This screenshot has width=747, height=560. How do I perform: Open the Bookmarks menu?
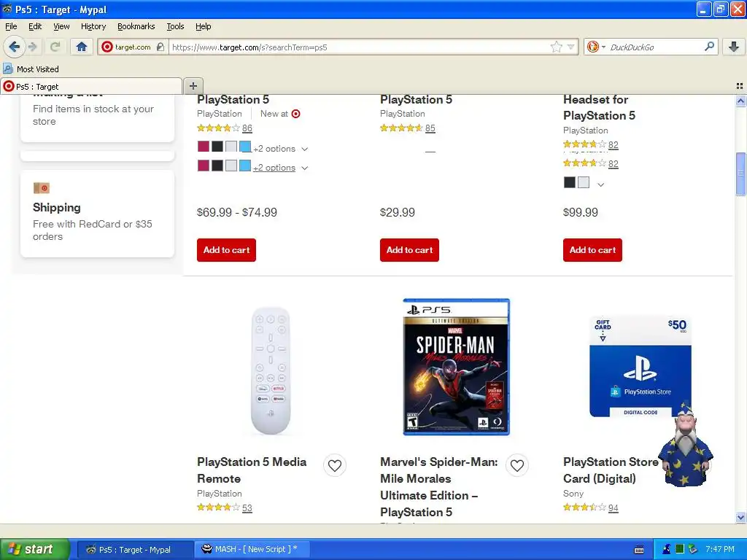[x=136, y=26]
